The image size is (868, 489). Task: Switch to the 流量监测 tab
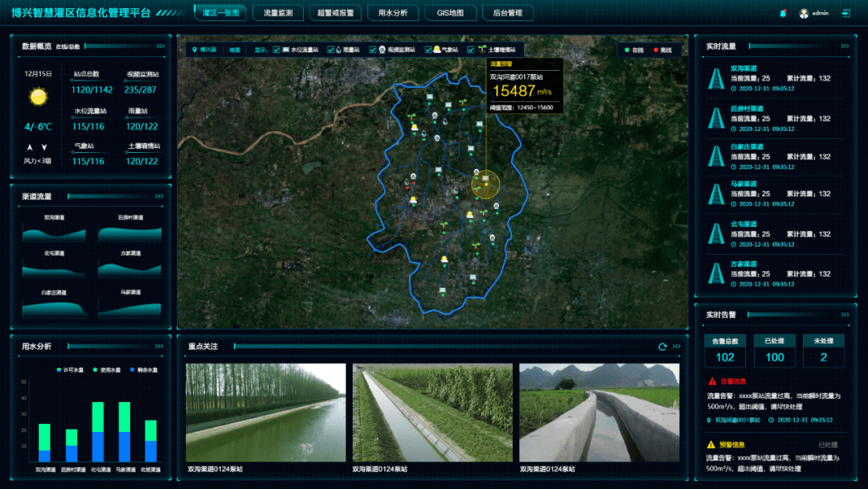pos(278,13)
